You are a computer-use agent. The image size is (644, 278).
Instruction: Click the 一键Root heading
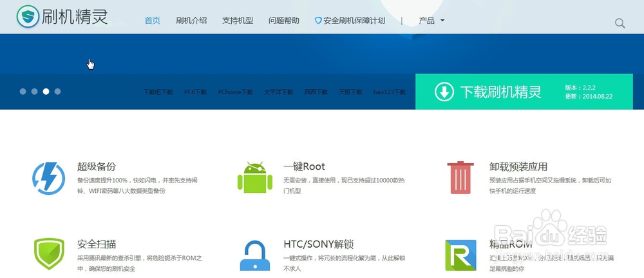click(304, 166)
